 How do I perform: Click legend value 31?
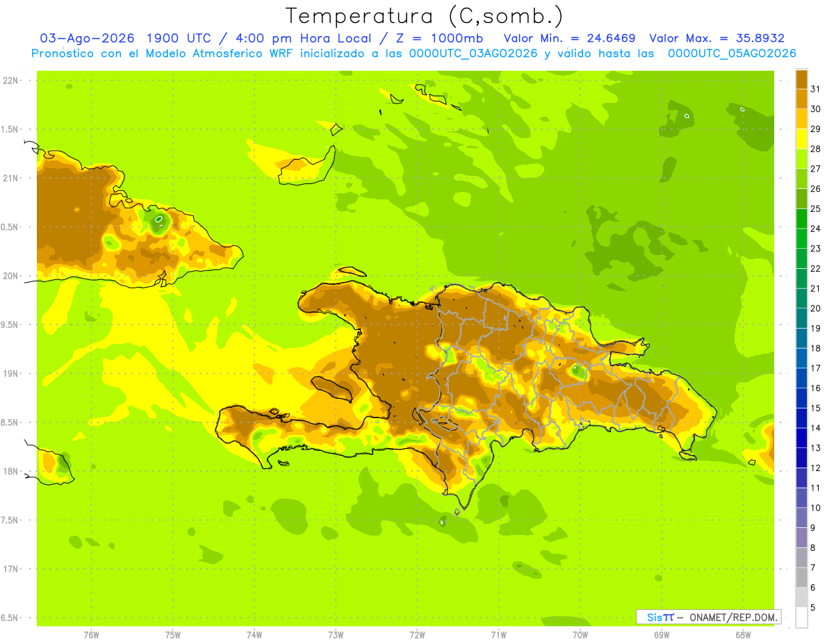816,89
